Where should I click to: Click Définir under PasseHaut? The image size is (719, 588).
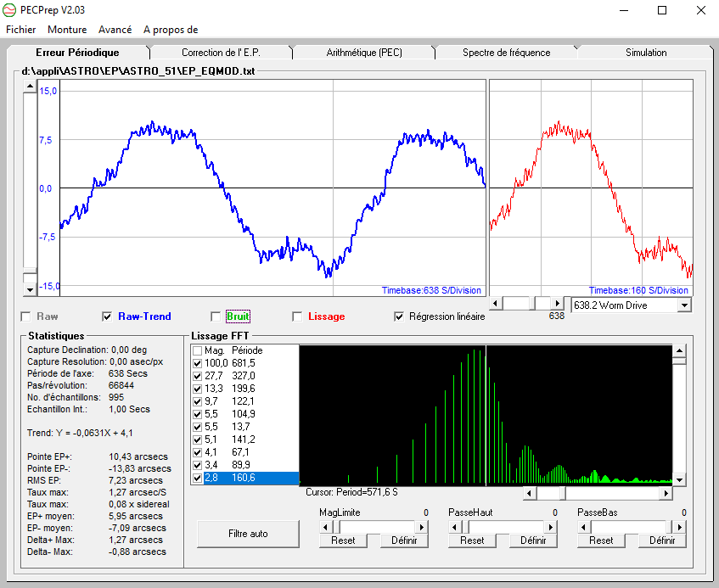pyautogui.click(x=533, y=540)
